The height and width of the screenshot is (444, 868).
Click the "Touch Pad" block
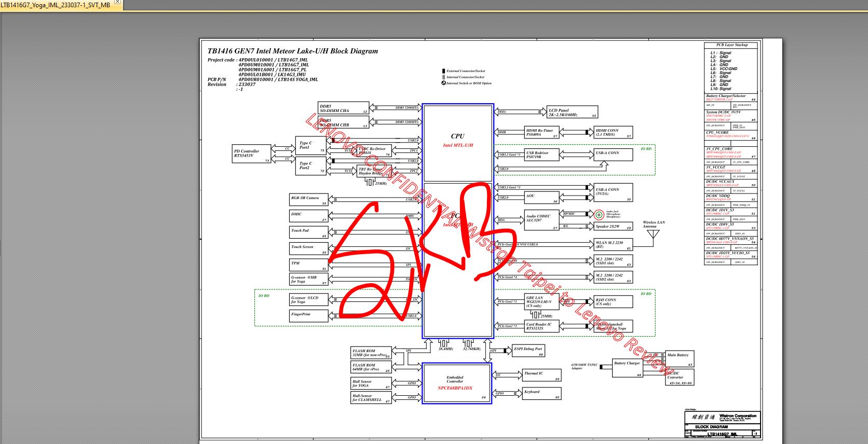309,232
